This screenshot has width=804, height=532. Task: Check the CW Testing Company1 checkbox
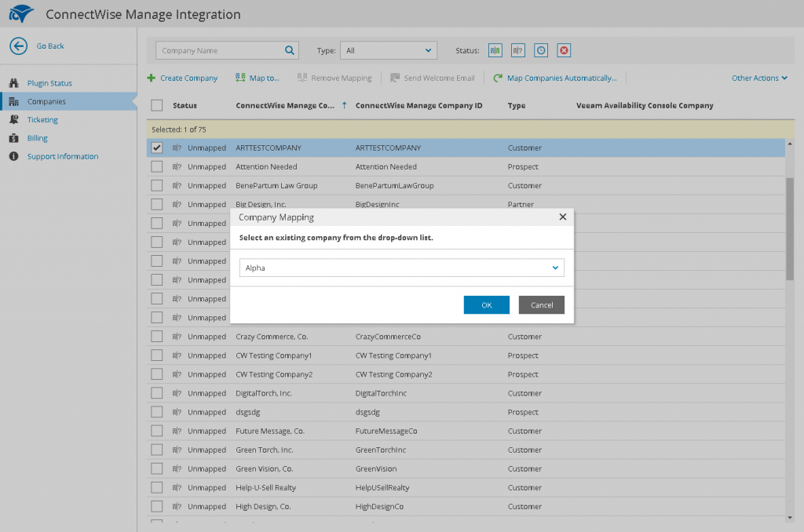(157, 355)
